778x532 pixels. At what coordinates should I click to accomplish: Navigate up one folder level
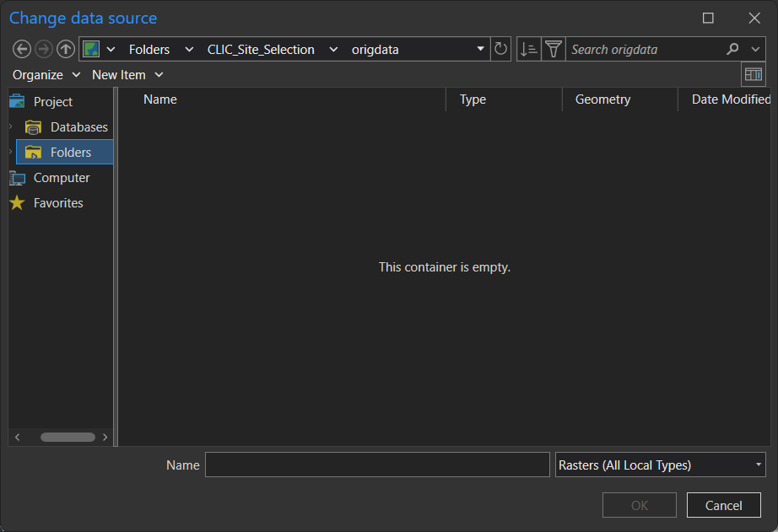(65, 48)
